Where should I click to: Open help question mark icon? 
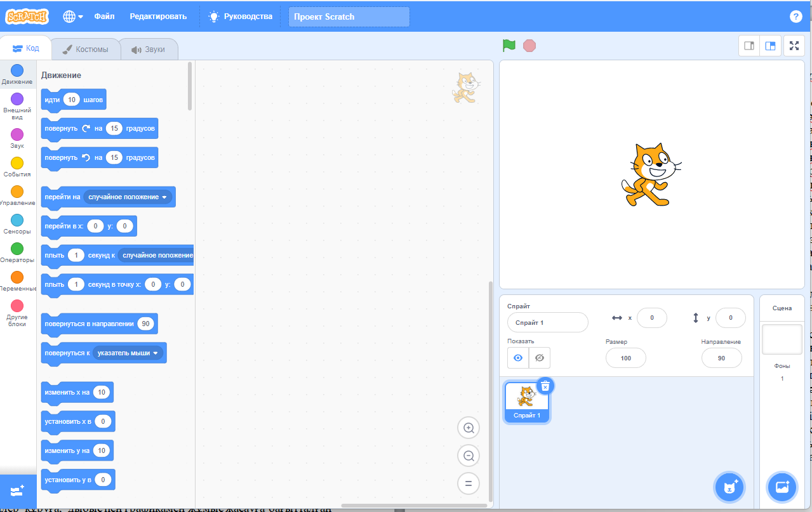[795, 16]
